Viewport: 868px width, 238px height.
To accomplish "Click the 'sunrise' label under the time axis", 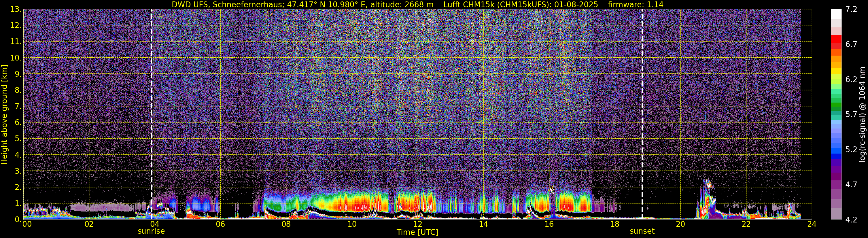I will coord(151,231).
